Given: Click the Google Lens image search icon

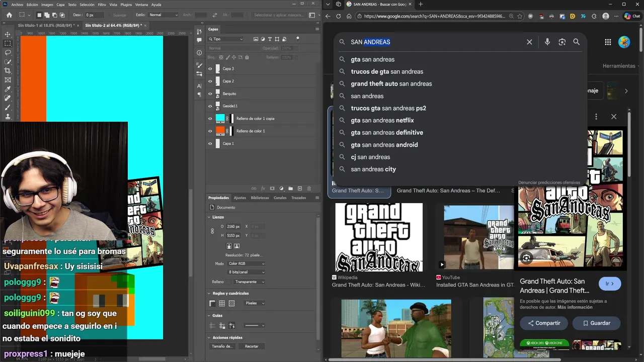Looking at the screenshot, I should pos(562,42).
